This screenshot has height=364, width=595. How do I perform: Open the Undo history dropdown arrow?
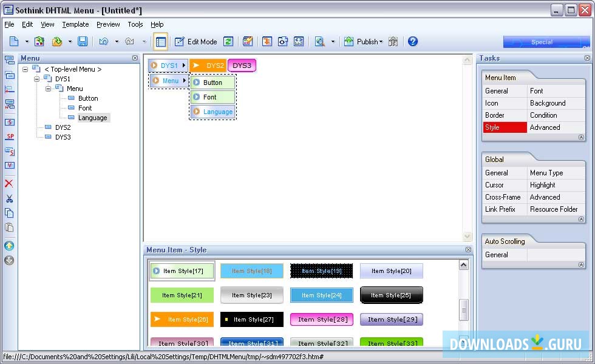click(x=117, y=42)
